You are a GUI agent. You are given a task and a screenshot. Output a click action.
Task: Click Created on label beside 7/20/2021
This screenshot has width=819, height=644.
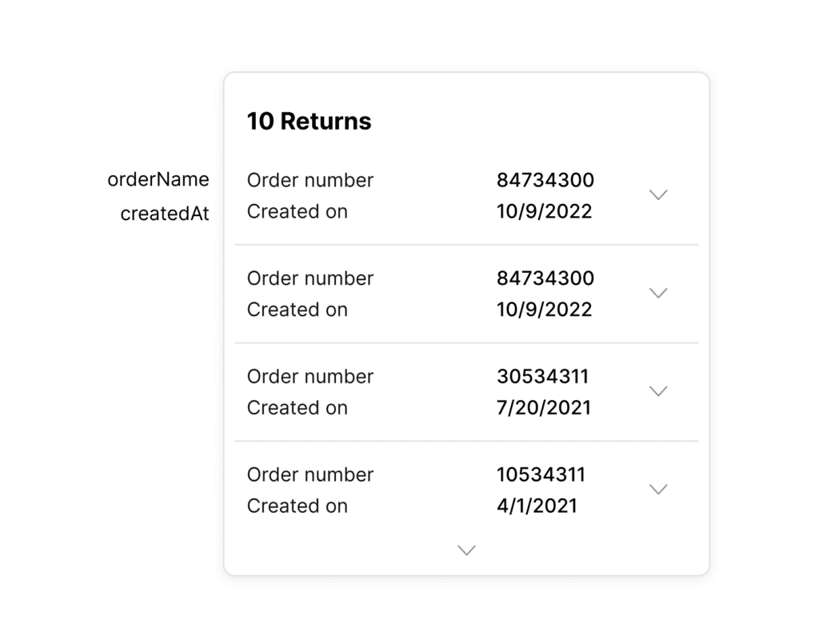pos(298,408)
